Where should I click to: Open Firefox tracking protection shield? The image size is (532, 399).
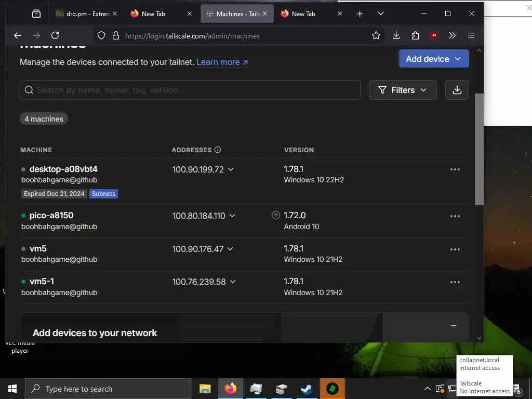[x=101, y=36]
